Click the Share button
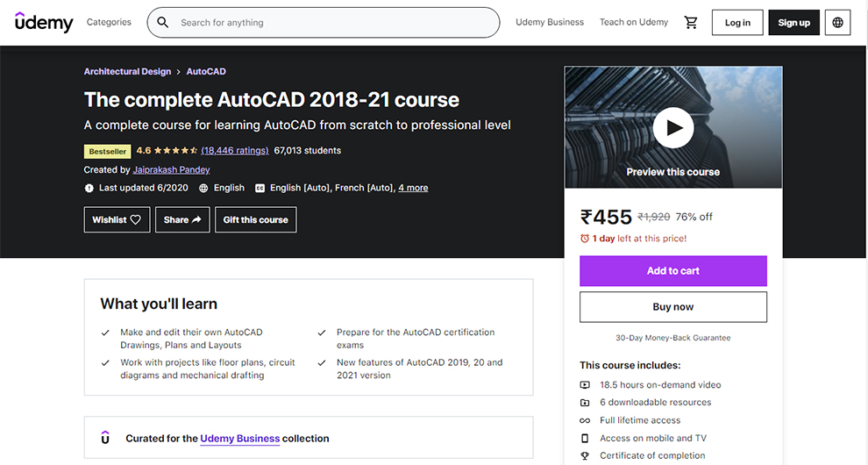The width and height of the screenshot is (868, 465). pos(182,219)
